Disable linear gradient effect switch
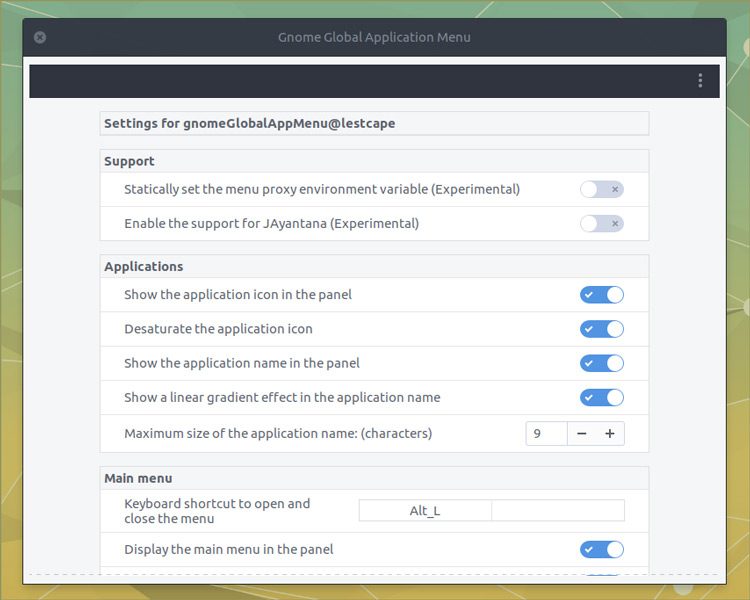This screenshot has height=600, width=750. (x=602, y=398)
